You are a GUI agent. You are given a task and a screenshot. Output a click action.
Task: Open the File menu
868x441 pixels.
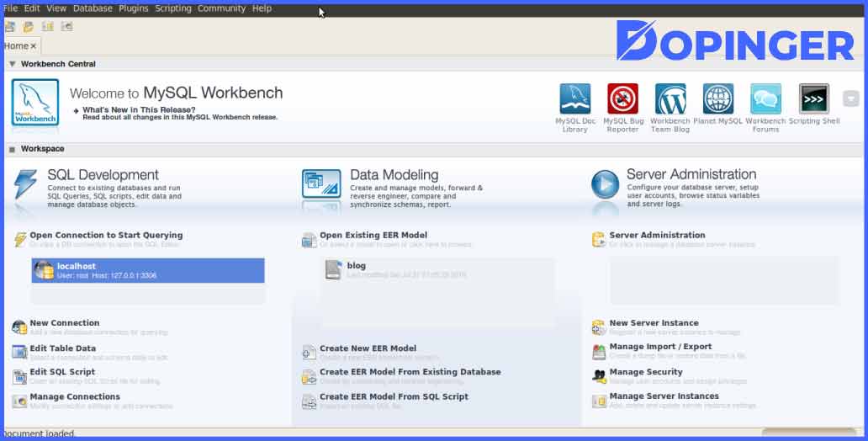pos(11,8)
